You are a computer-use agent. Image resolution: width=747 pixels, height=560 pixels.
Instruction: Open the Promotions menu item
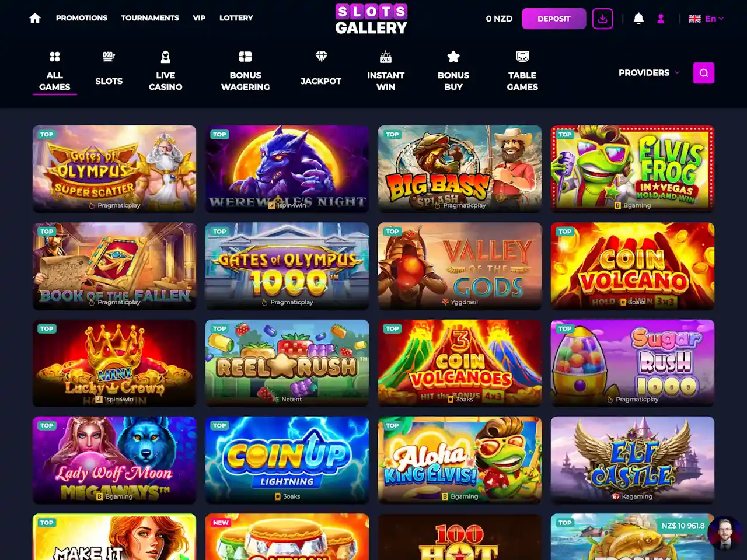(x=82, y=18)
